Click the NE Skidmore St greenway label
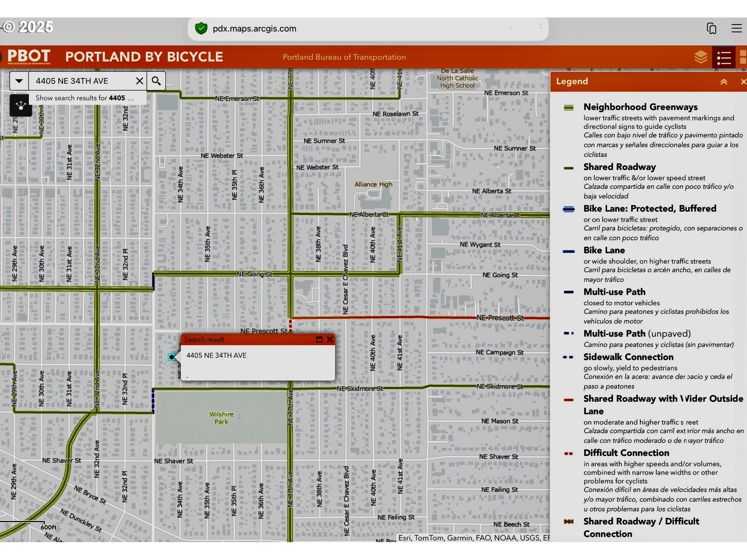This screenshot has height=560, width=747. [x=360, y=388]
